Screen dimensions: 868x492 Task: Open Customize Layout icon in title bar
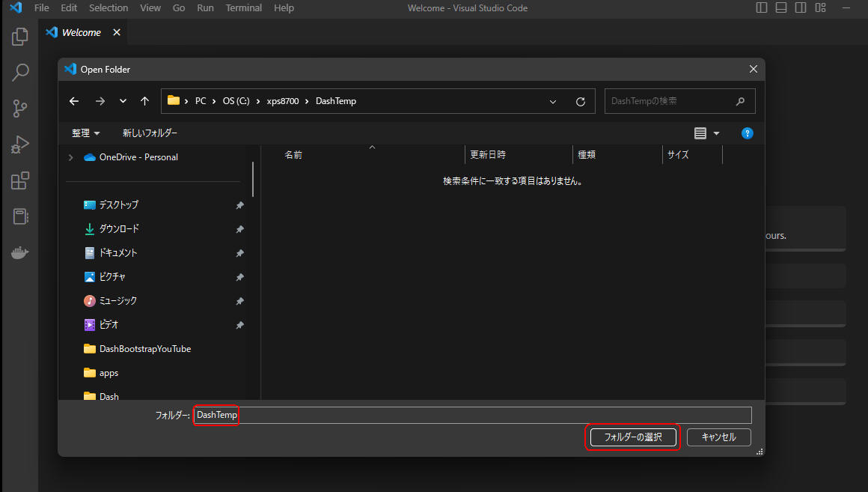tap(820, 7)
